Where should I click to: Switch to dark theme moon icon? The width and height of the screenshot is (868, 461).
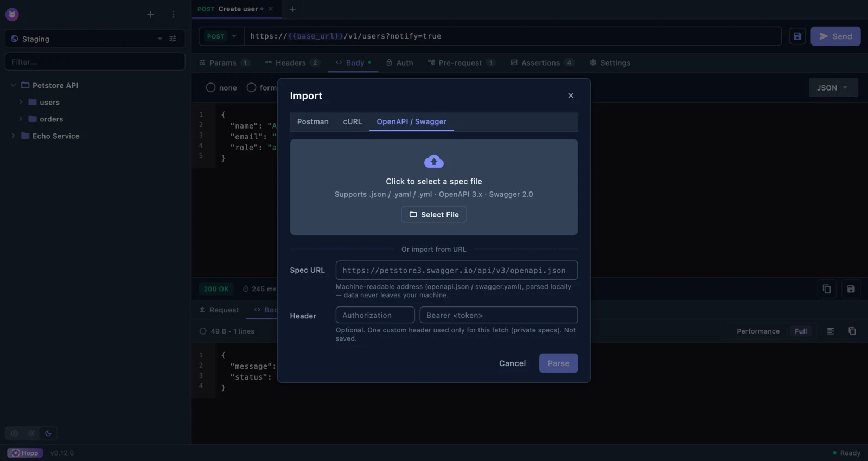click(48, 433)
